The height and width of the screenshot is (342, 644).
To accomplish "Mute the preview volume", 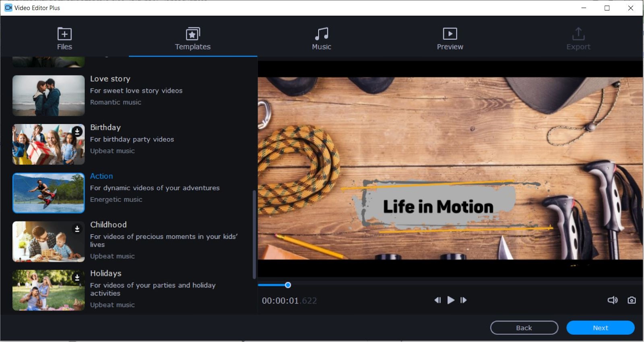I will coord(613,300).
